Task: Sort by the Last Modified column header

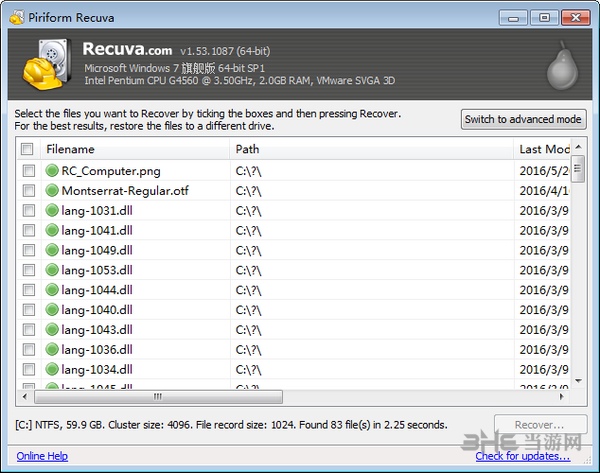Action: click(542, 149)
